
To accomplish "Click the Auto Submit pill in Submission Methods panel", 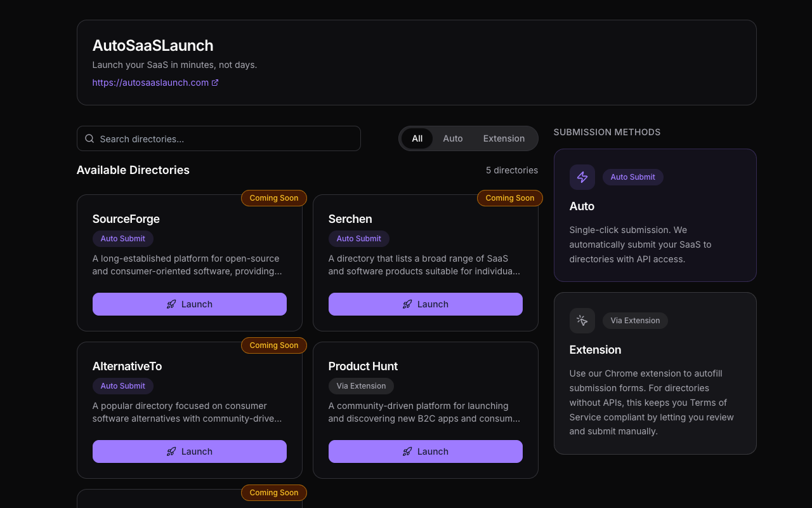I will pyautogui.click(x=632, y=177).
